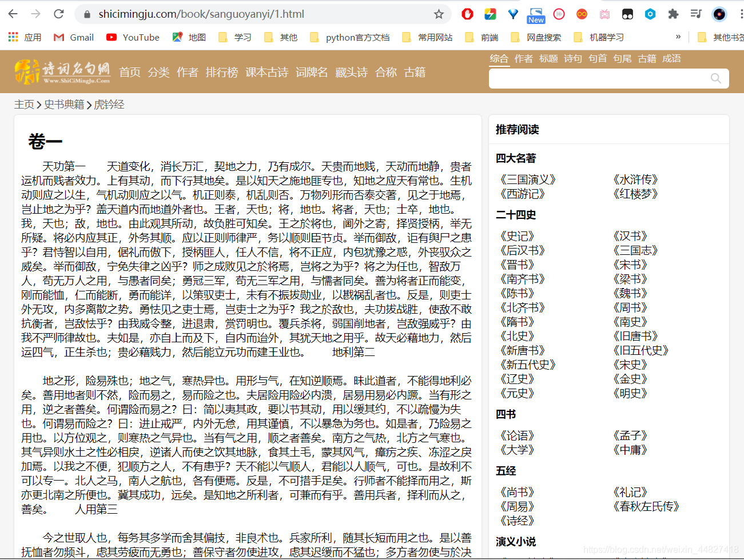
Task: Open the 学习 bookmark folder
Action: coord(235,37)
